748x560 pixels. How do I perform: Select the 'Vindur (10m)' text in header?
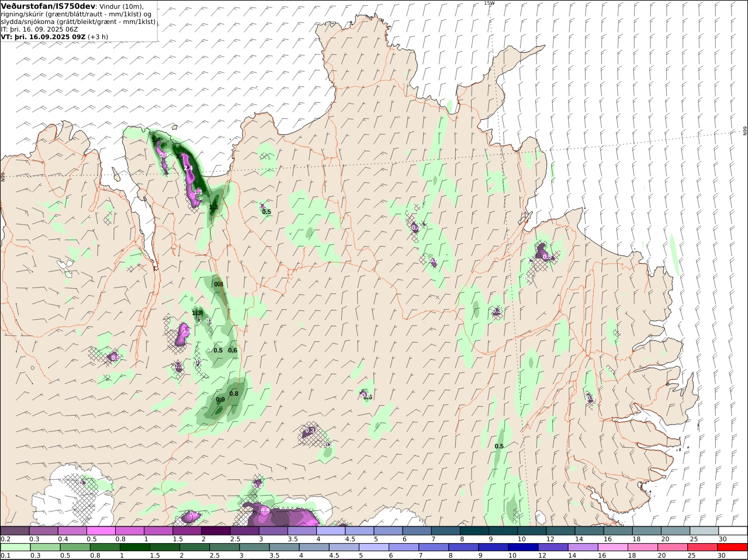[x=121, y=6]
